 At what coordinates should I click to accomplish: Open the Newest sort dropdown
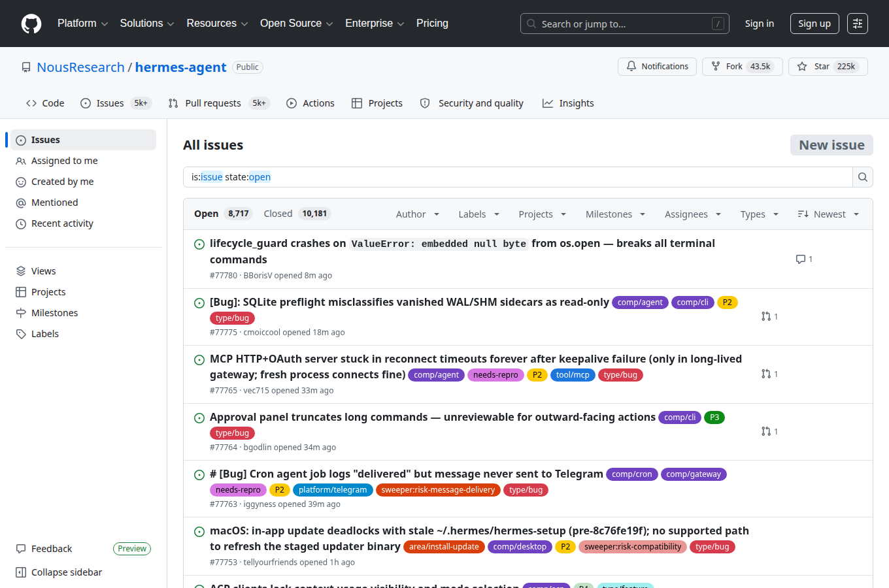(x=828, y=214)
